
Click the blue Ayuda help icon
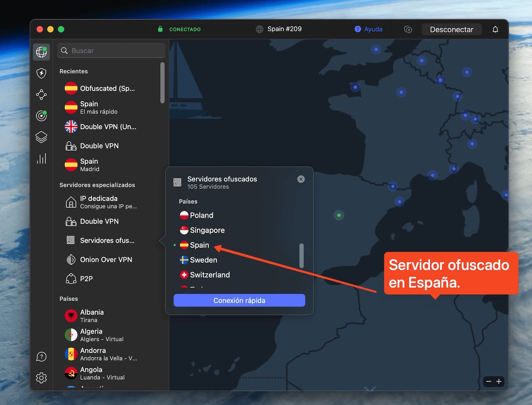(x=358, y=29)
